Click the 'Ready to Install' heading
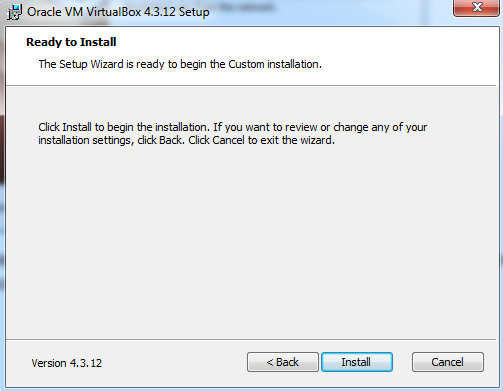 [71, 42]
